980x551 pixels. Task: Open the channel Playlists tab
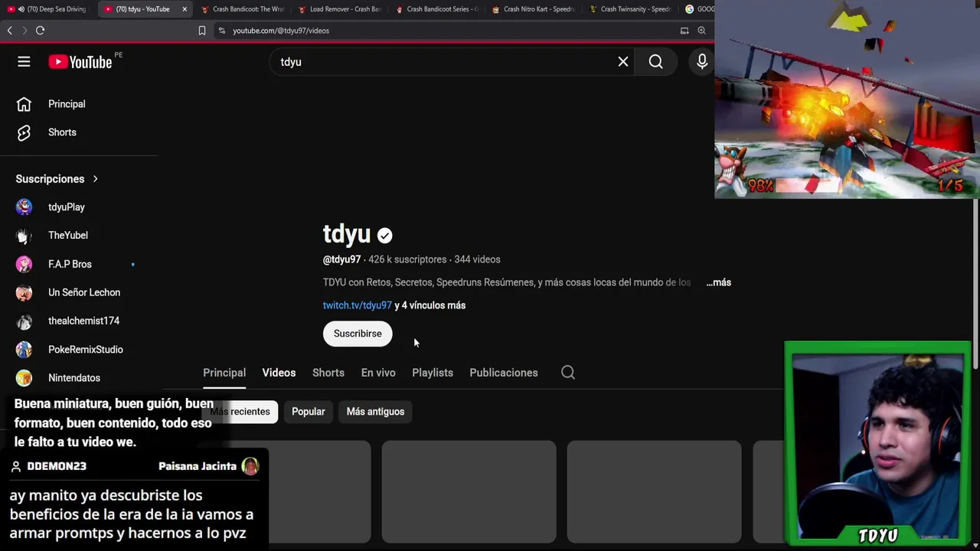[433, 373]
